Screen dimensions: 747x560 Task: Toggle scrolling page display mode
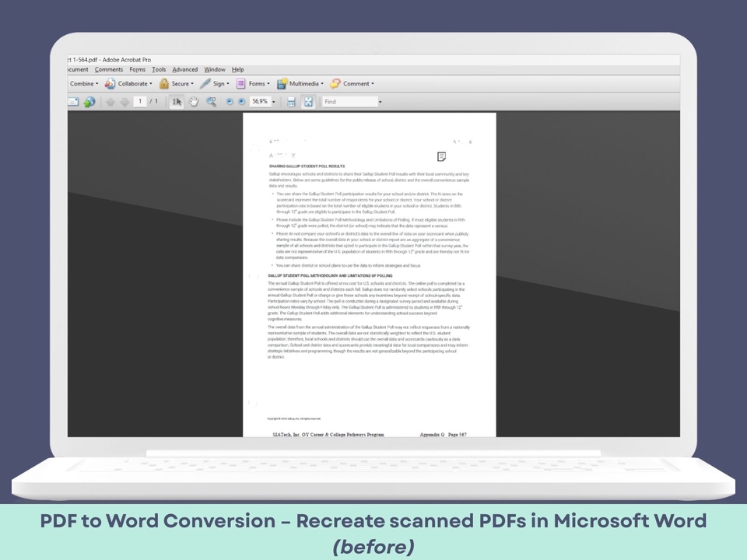(x=292, y=102)
